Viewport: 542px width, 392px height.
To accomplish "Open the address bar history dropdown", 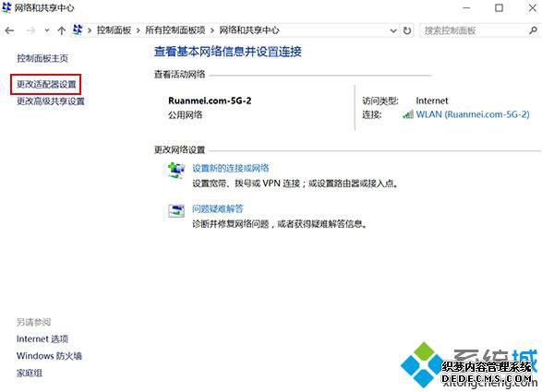I will (393, 30).
